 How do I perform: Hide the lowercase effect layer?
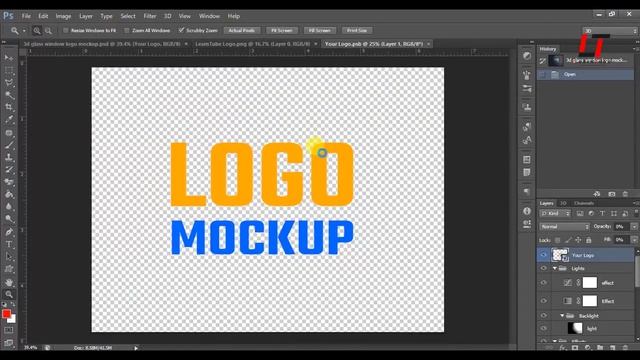[x=543, y=282]
